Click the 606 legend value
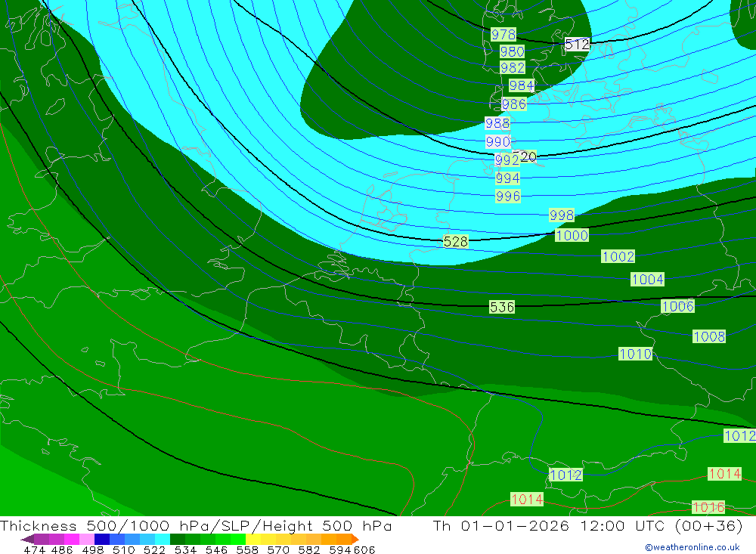756x554 pixels. [x=364, y=549]
